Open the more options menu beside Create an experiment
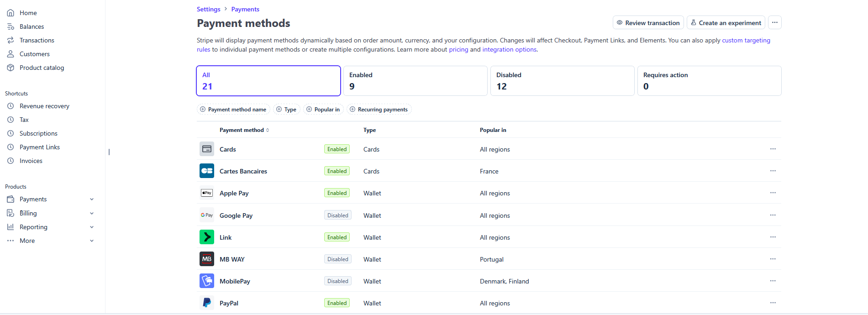The width and height of the screenshot is (868, 315). pos(774,23)
